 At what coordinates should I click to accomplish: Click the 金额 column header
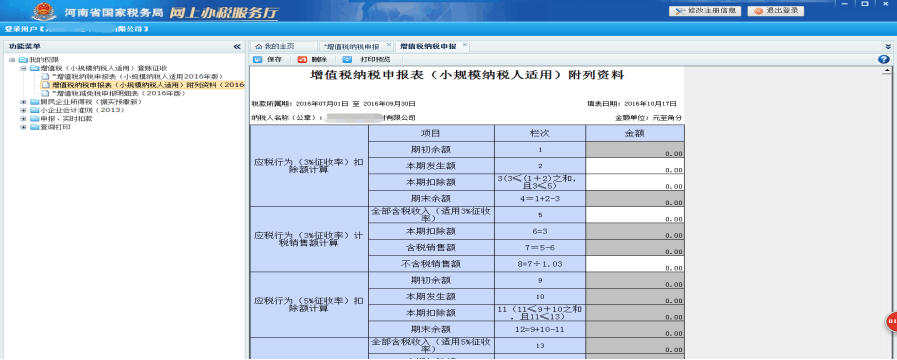(x=635, y=133)
